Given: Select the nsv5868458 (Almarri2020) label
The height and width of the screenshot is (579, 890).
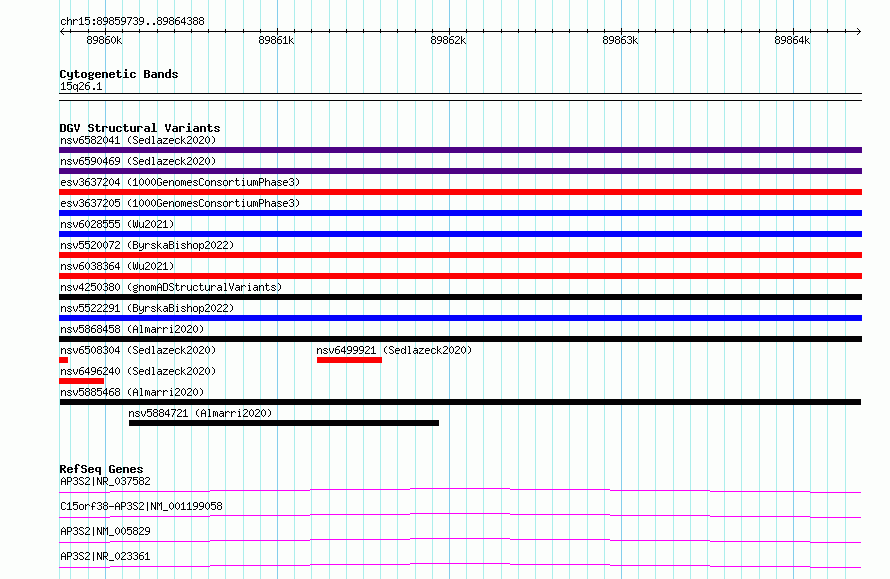Looking at the screenshot, I should tap(132, 329).
